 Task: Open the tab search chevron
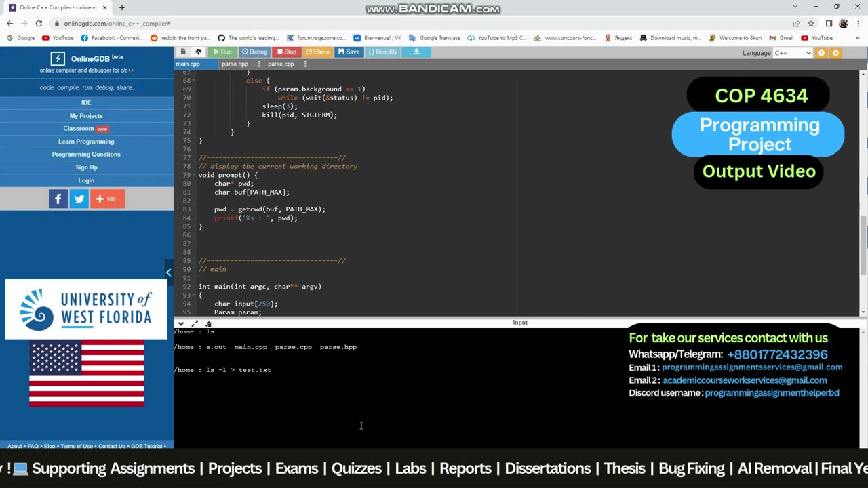pyautogui.click(x=795, y=7)
